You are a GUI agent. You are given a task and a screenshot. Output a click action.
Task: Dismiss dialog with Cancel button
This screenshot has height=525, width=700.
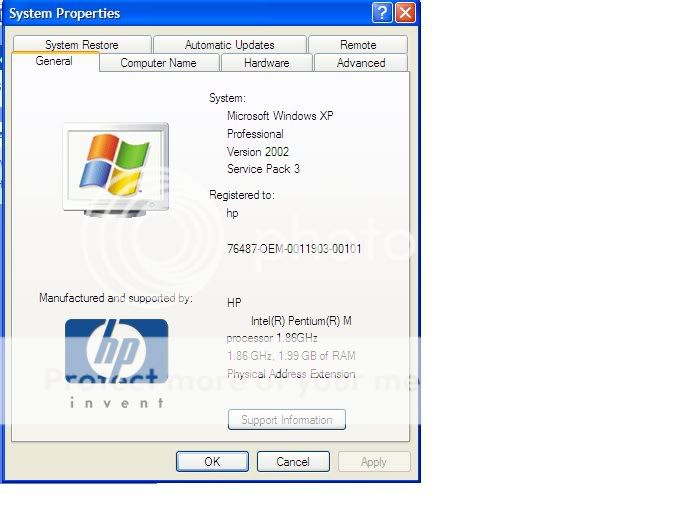[293, 462]
